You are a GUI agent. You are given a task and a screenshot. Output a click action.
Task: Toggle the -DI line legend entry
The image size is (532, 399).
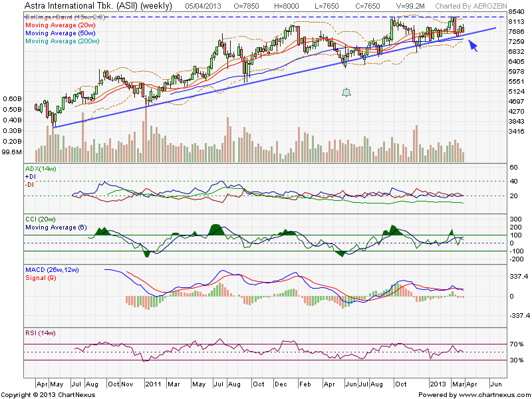[x=29, y=184]
